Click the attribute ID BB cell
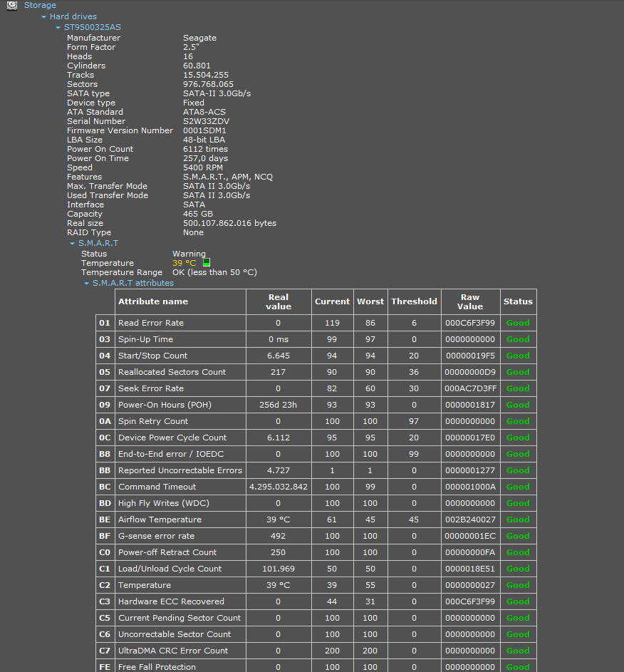 [105, 470]
